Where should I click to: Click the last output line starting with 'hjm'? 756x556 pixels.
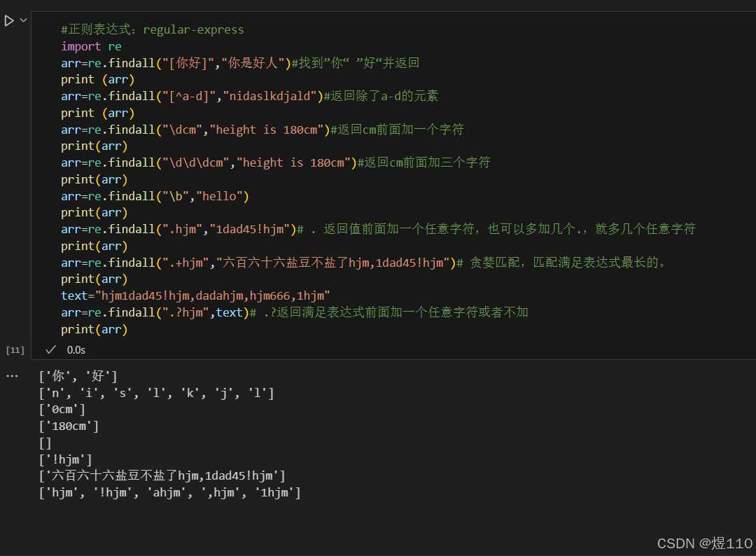168,492
